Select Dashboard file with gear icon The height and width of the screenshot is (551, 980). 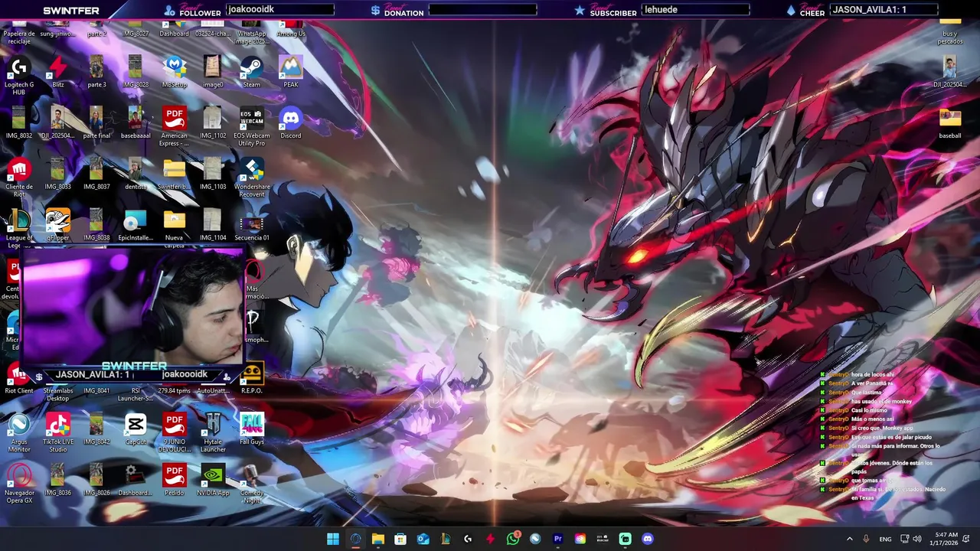pos(136,480)
